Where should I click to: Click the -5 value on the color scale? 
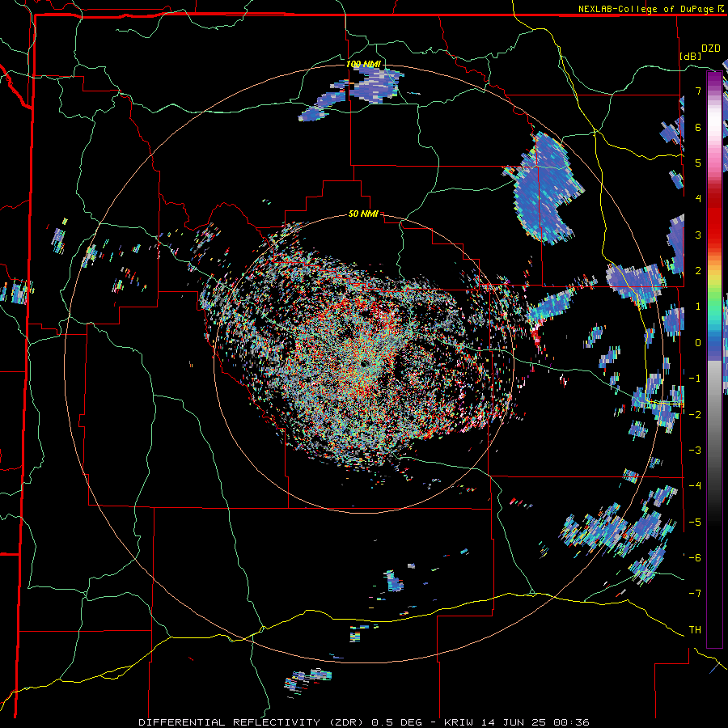coord(695,522)
